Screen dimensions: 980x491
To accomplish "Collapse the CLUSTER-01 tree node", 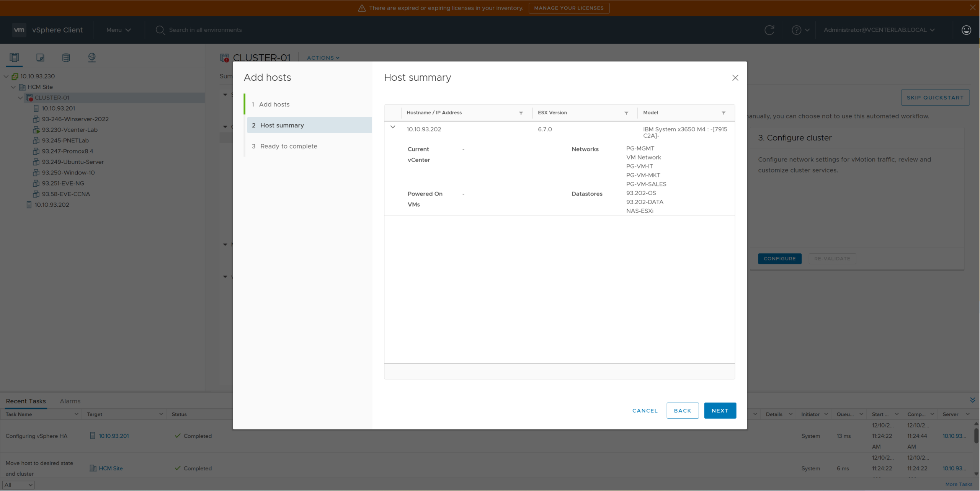I will (x=20, y=98).
